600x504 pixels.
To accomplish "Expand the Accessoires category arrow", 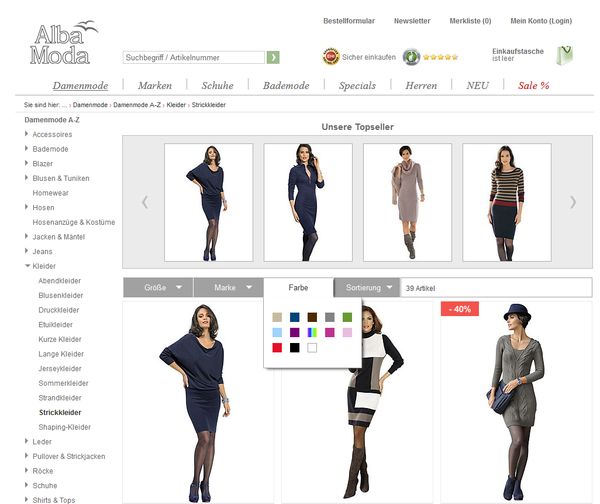I will point(27,134).
